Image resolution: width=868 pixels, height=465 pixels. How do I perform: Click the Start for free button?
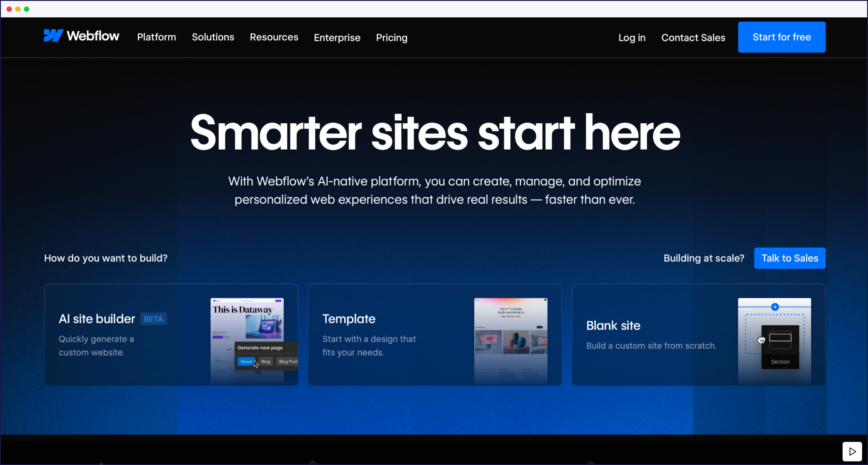click(x=781, y=37)
